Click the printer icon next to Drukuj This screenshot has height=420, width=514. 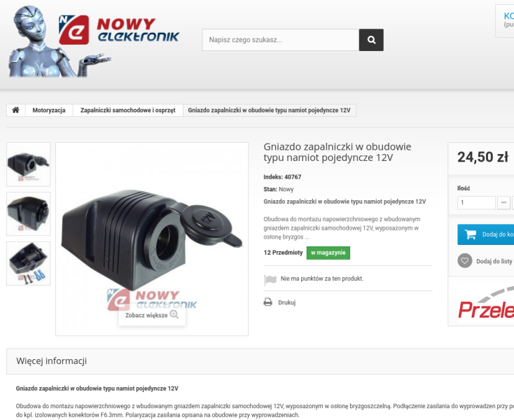click(x=268, y=302)
